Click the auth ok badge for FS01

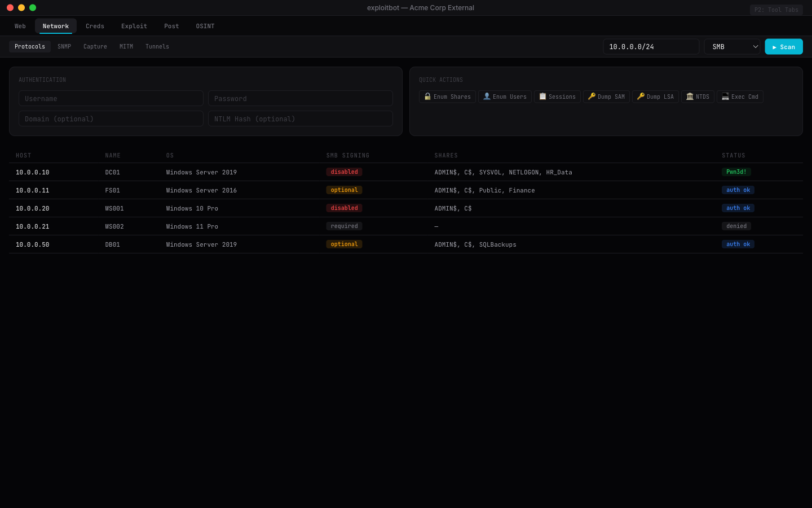[x=738, y=190]
